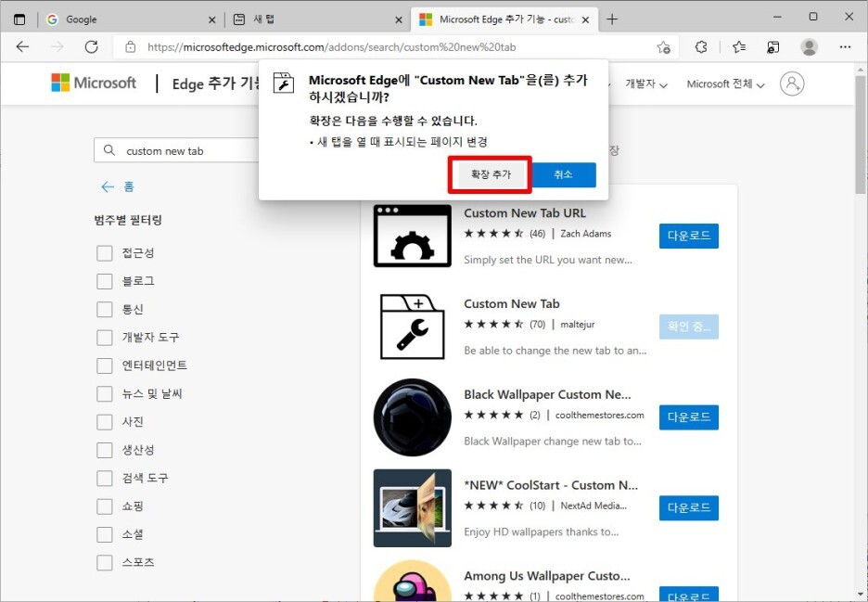Add page to favorites star icon
The width and height of the screenshot is (868, 602).
tap(663, 47)
